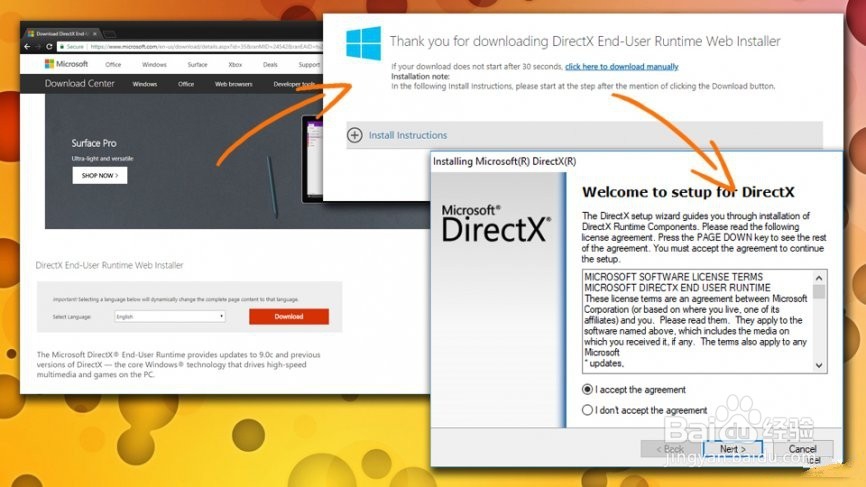Click the Back button in DirectX setup
This screenshot has height=487, width=866.
(670, 449)
